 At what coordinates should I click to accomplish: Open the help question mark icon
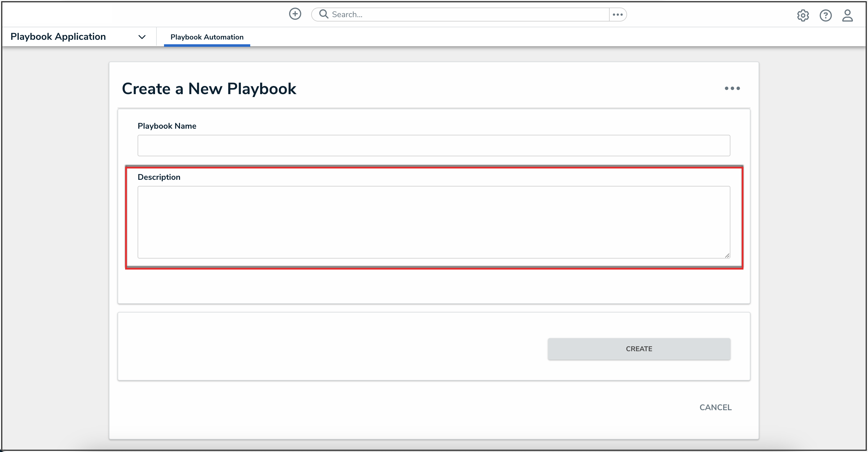tap(825, 15)
